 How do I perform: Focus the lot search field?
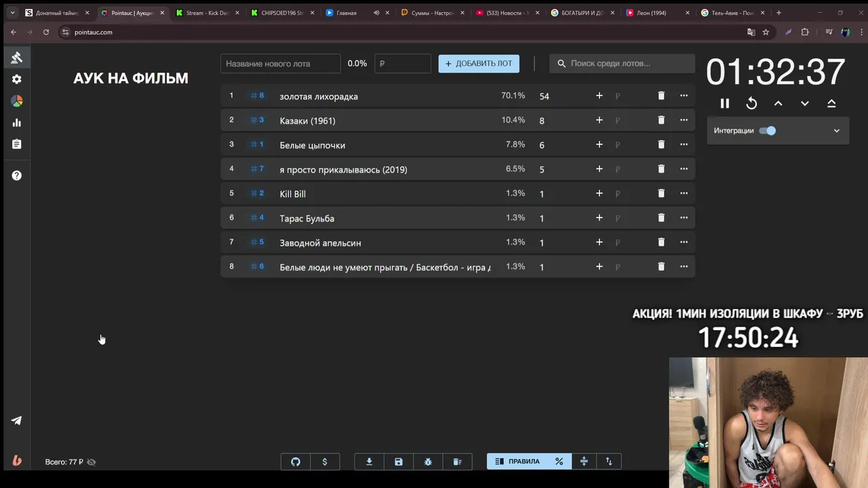(622, 63)
